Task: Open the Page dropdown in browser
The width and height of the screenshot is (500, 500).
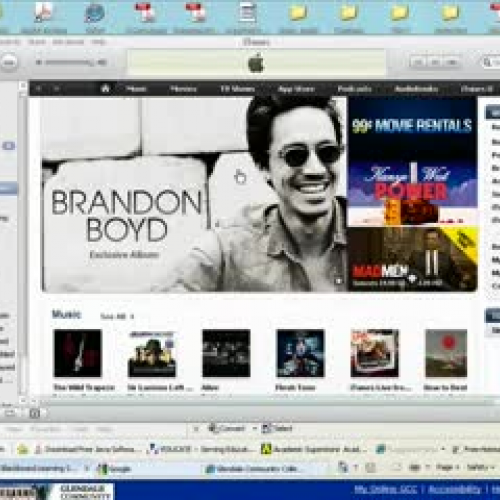Action: pyautogui.click(x=449, y=467)
